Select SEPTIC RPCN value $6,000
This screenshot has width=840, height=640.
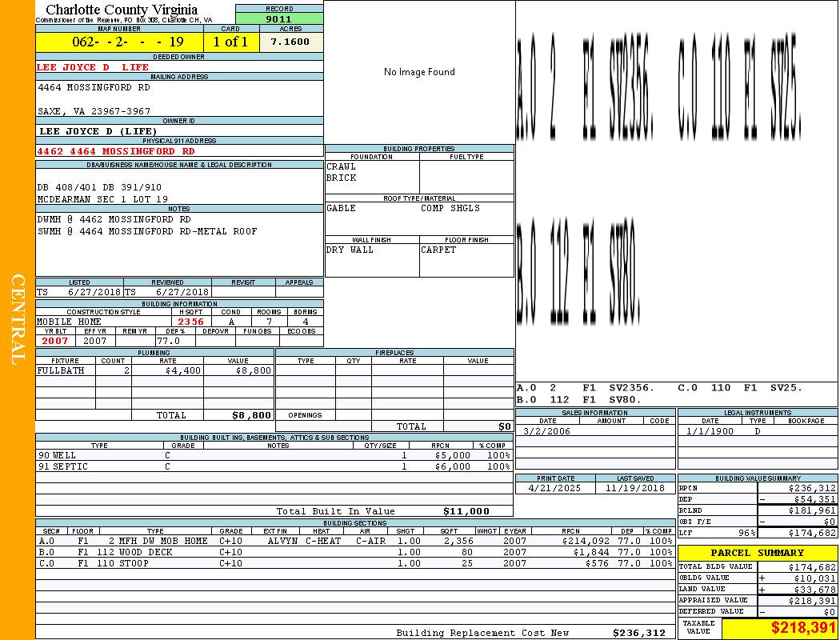453,467
